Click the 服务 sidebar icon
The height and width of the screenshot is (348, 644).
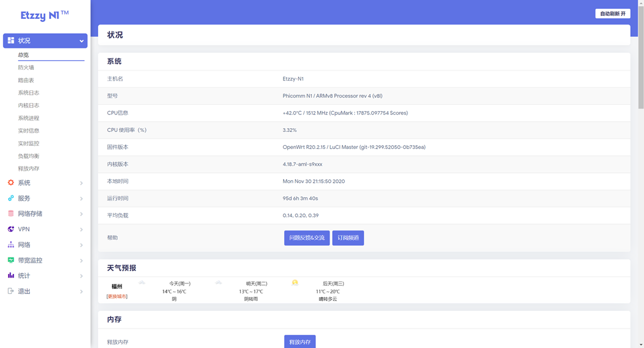(x=11, y=198)
